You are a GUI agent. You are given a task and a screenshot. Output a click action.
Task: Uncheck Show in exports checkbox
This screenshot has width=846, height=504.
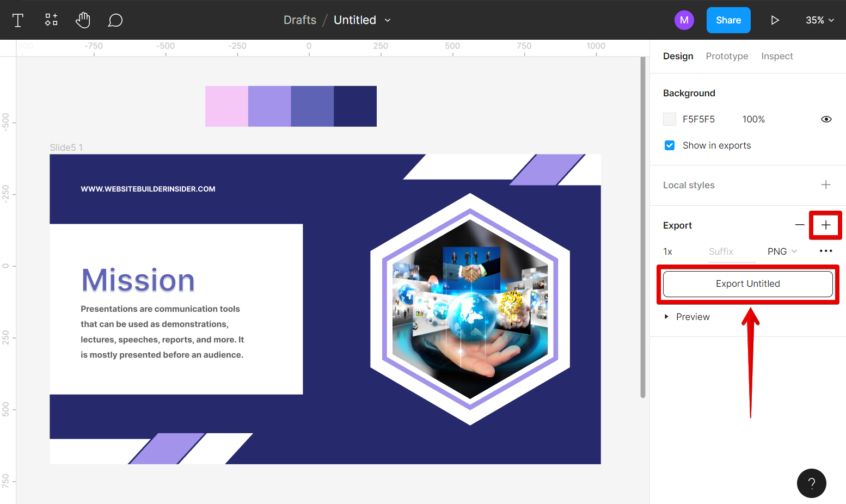670,145
